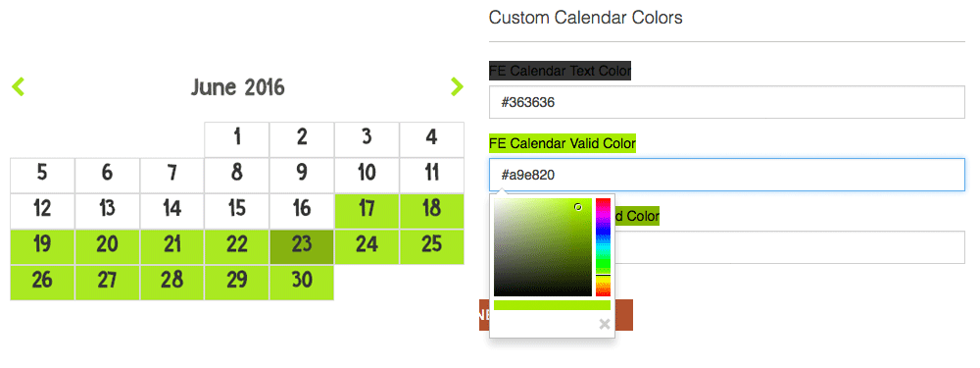Click the FE Calendar Valid Color label

pos(563,143)
